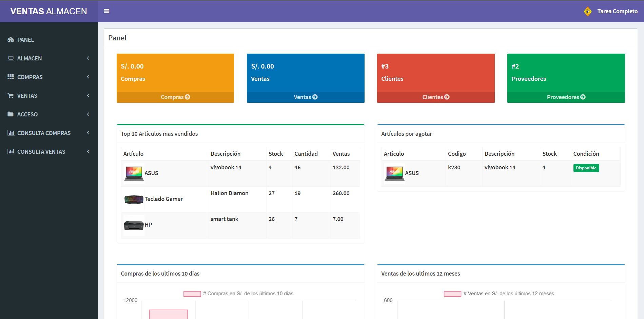644x319 pixels.
Task: Click the '132.00' ventas value
Action: tap(341, 167)
